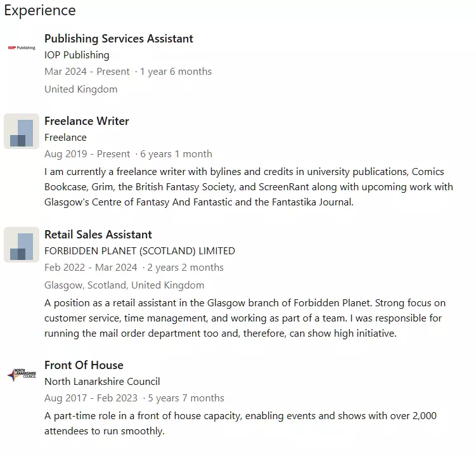
Task: Click the Aug 2019 - Present date range
Action: pyautogui.click(x=87, y=154)
